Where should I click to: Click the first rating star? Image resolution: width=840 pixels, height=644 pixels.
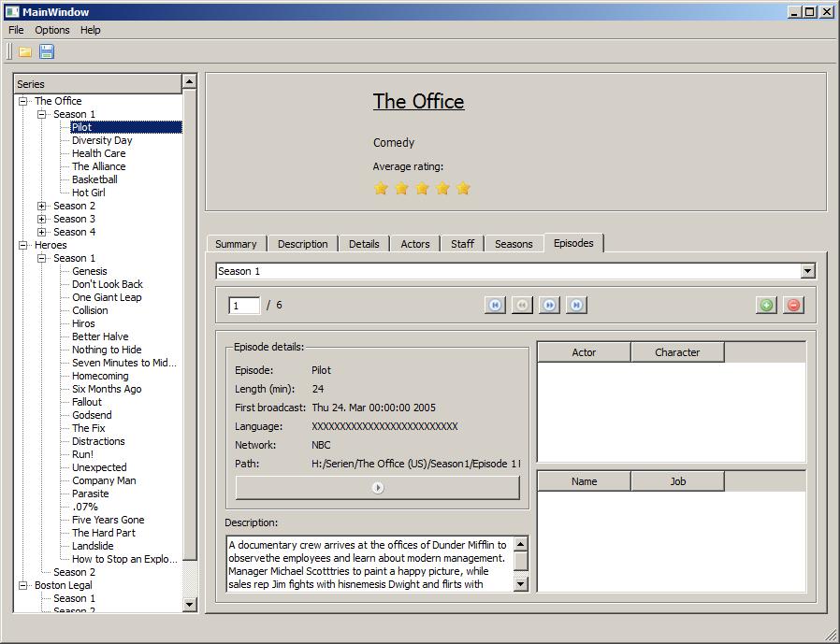[381, 189]
